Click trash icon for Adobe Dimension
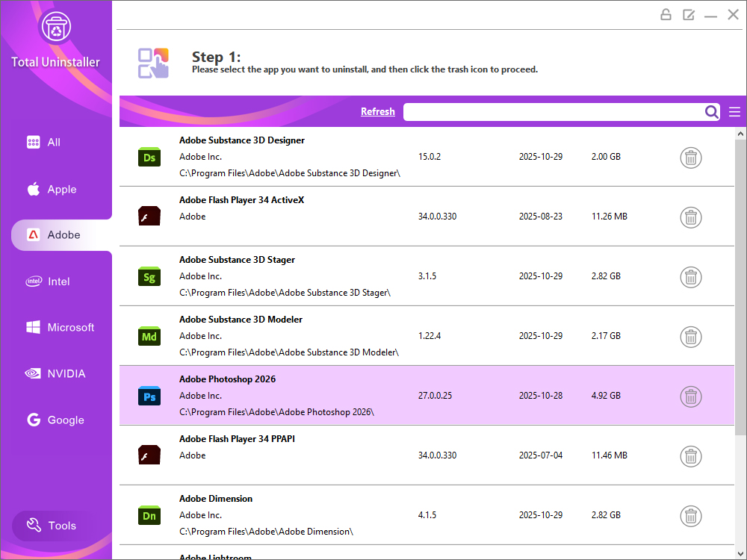The height and width of the screenshot is (560, 747). pyautogui.click(x=691, y=516)
